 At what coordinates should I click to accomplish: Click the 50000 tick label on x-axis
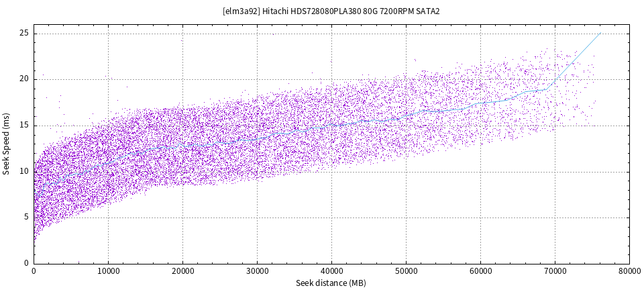point(406,272)
